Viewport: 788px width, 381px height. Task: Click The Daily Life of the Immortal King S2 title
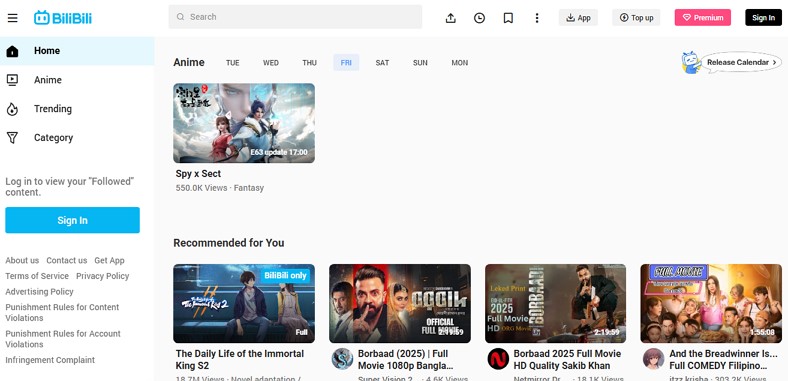[x=240, y=360]
